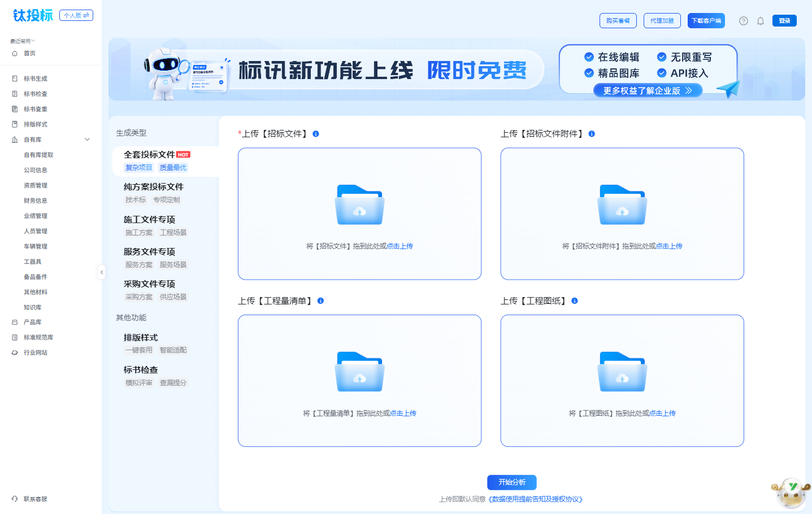
Task: Open 《数据使用提前告知及授权协议》 link
Action: click(x=536, y=499)
